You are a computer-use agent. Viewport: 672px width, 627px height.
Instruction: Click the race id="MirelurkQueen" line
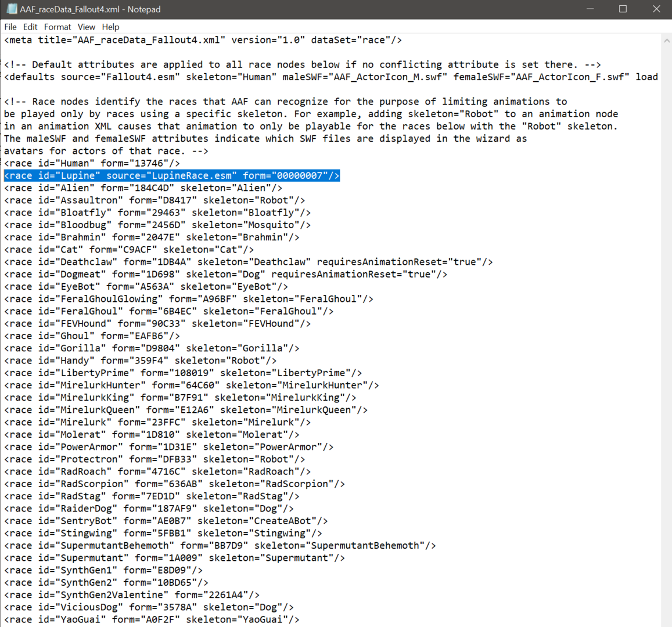186,410
